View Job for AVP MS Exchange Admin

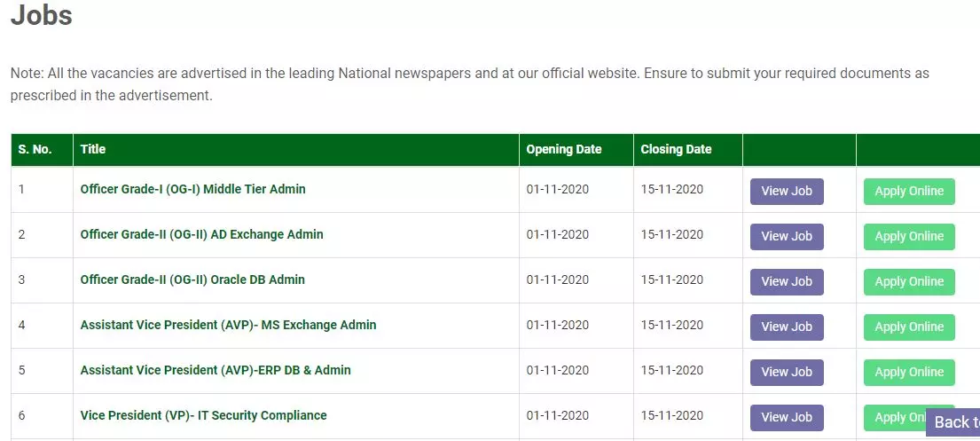(787, 327)
